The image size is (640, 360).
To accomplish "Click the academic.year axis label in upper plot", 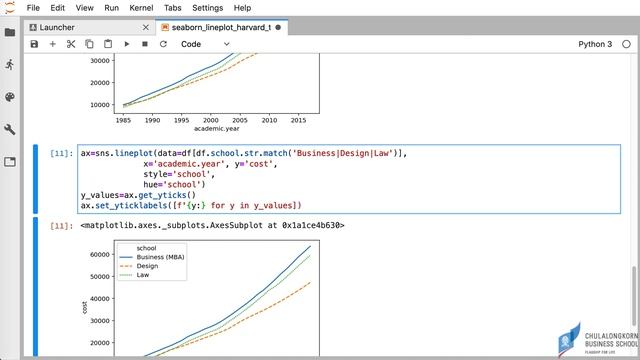I will [x=216, y=129].
